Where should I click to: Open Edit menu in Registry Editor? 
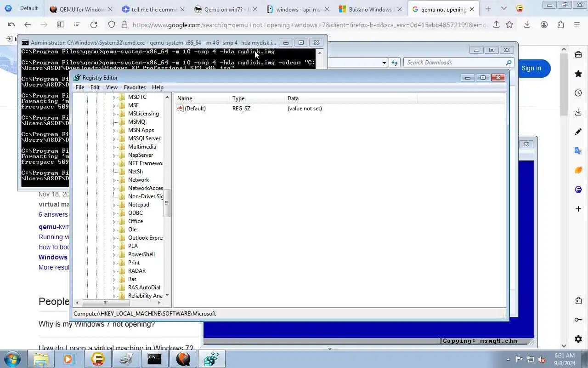(x=95, y=87)
